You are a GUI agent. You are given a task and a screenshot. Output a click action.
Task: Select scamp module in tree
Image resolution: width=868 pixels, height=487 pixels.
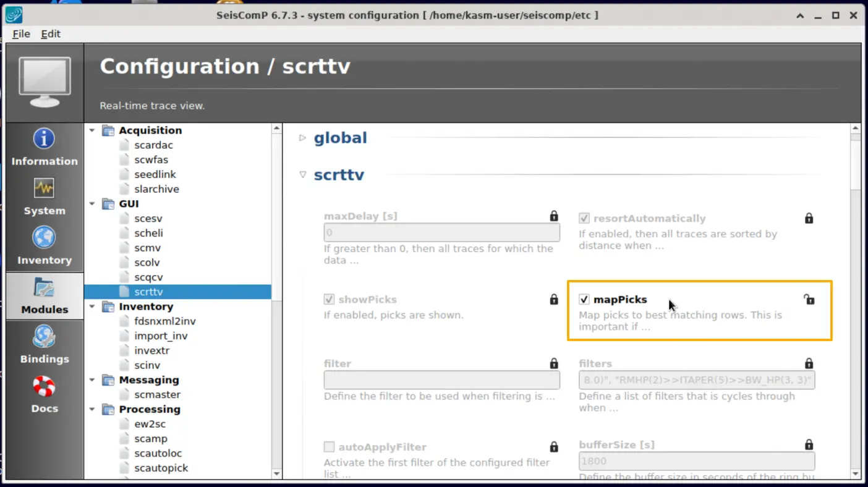[x=150, y=439]
